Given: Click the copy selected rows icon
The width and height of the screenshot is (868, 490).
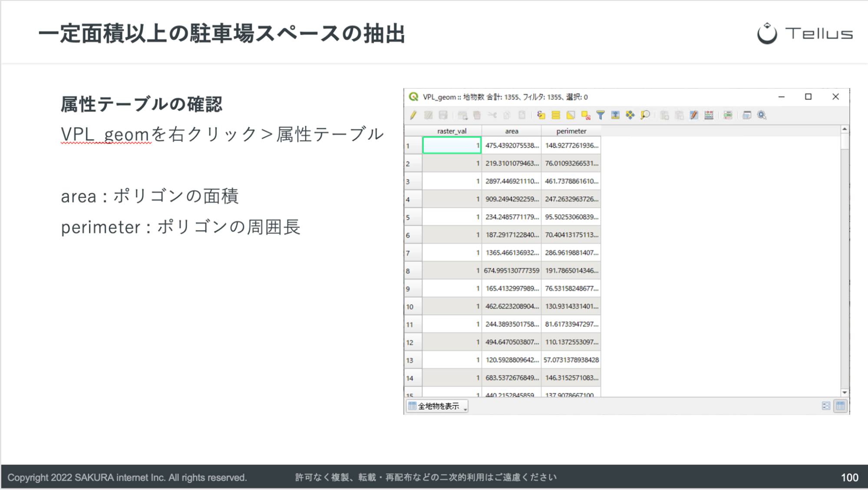Looking at the screenshot, I should pos(507,115).
